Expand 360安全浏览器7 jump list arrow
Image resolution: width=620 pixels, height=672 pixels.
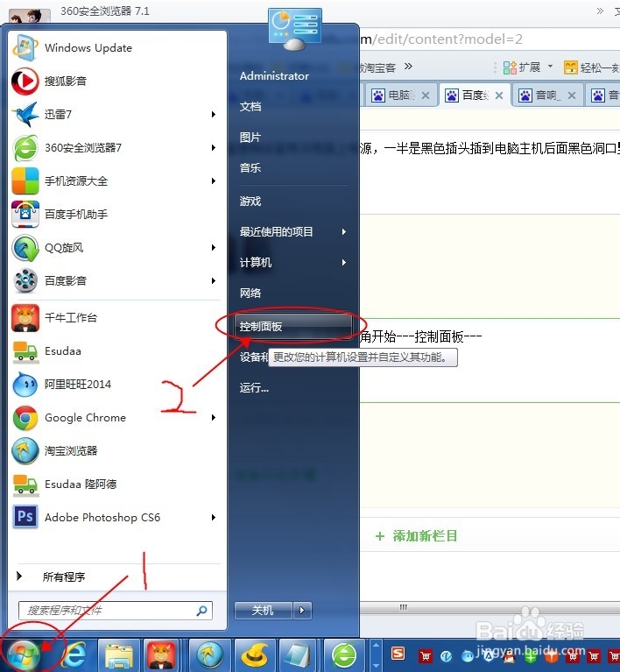tap(214, 148)
